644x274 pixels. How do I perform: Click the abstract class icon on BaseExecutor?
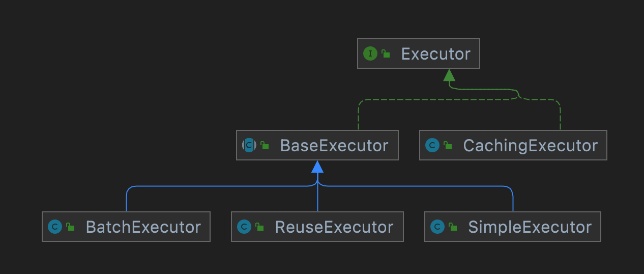pos(249,146)
